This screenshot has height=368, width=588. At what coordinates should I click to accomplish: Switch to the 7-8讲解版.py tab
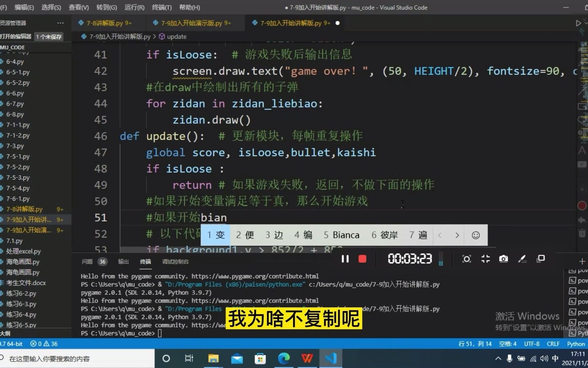click(105, 23)
